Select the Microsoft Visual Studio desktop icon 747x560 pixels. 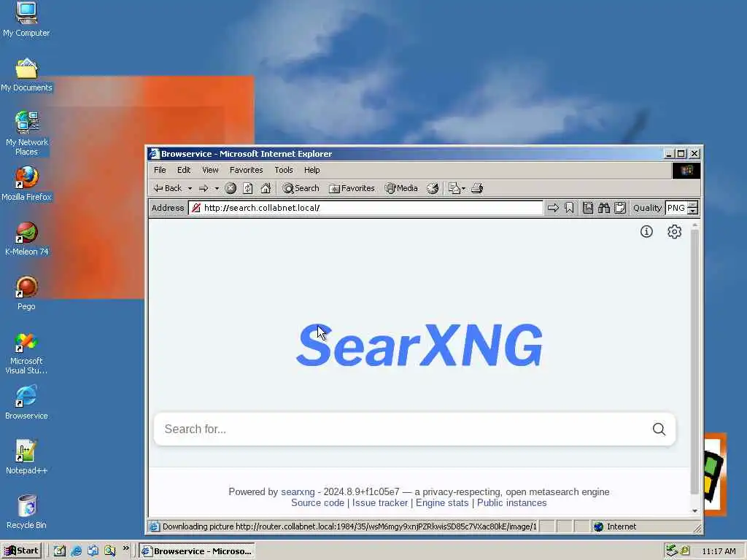pos(26,354)
